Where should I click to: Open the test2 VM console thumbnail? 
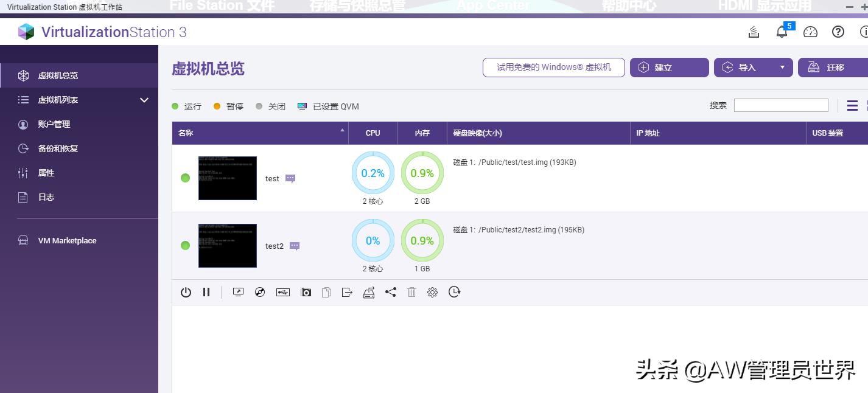[x=228, y=246]
